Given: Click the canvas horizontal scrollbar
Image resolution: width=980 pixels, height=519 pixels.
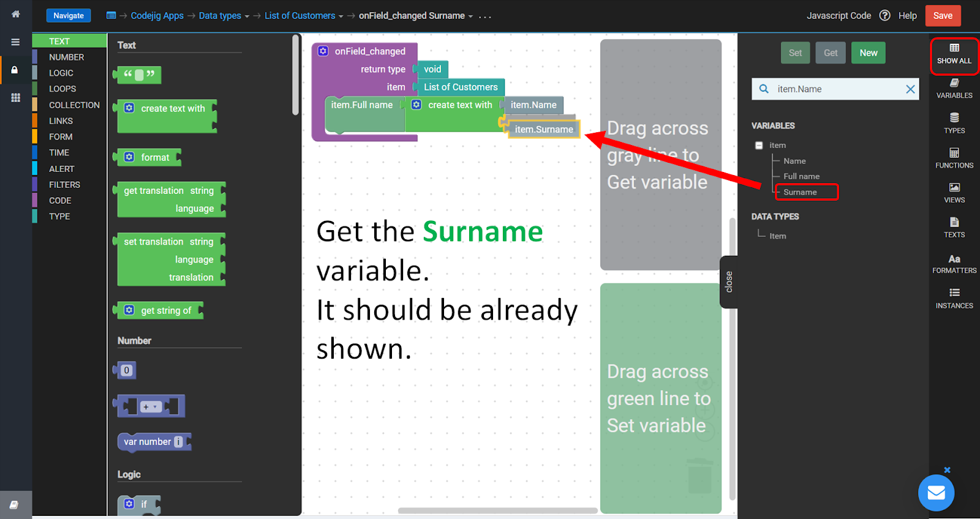Looking at the screenshot, I should pos(497,510).
